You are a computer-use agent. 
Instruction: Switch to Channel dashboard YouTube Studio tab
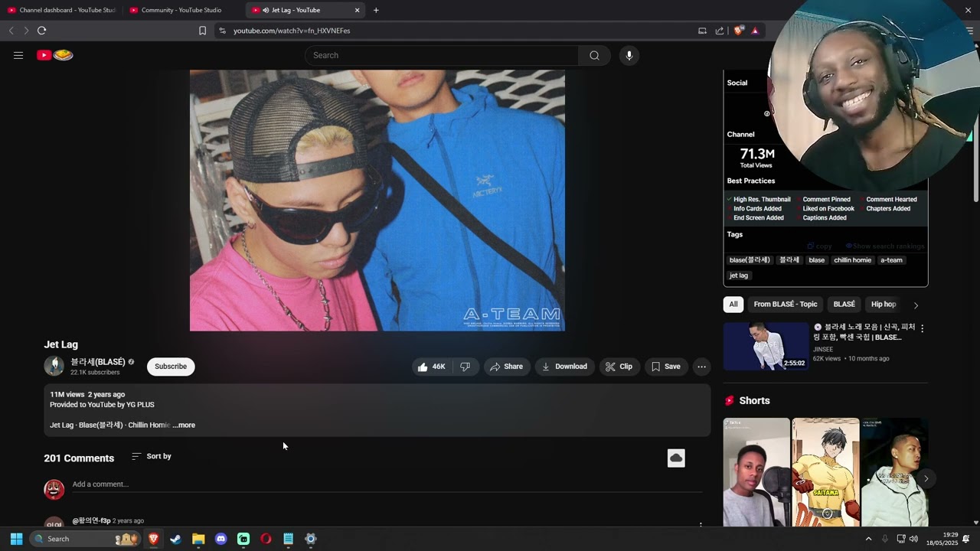tap(62, 10)
